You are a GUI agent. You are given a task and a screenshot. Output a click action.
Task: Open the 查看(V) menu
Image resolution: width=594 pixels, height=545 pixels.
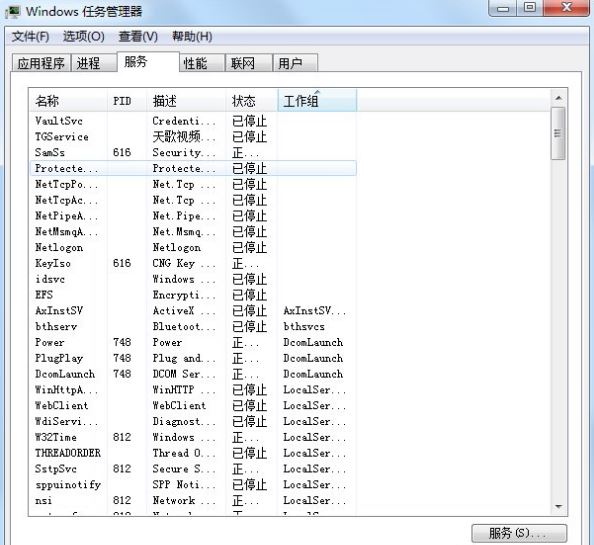[x=138, y=37]
